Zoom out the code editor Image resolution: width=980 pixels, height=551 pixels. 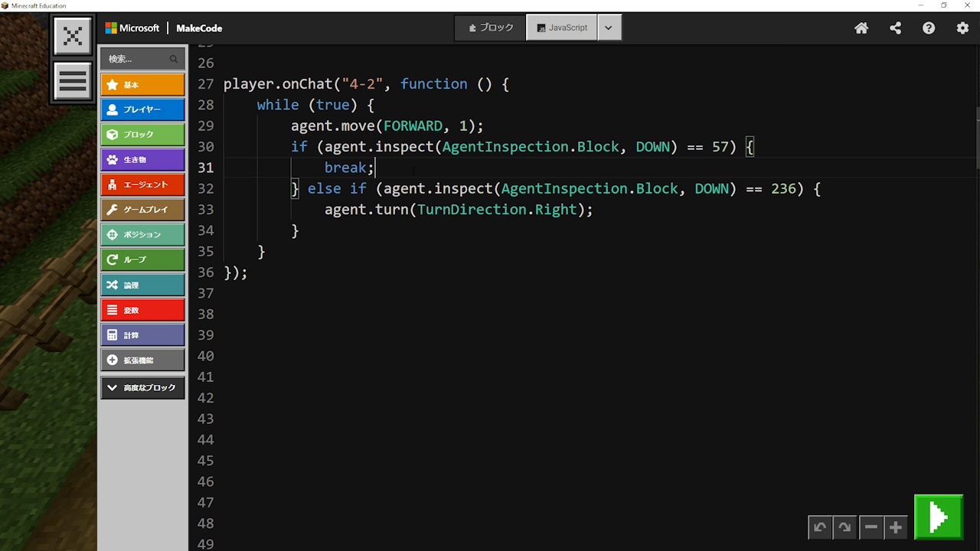point(871,527)
